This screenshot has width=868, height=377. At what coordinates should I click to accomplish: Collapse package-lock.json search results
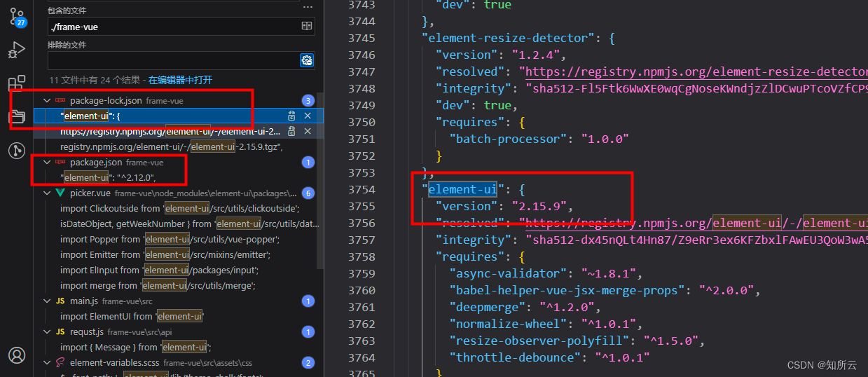(47, 101)
